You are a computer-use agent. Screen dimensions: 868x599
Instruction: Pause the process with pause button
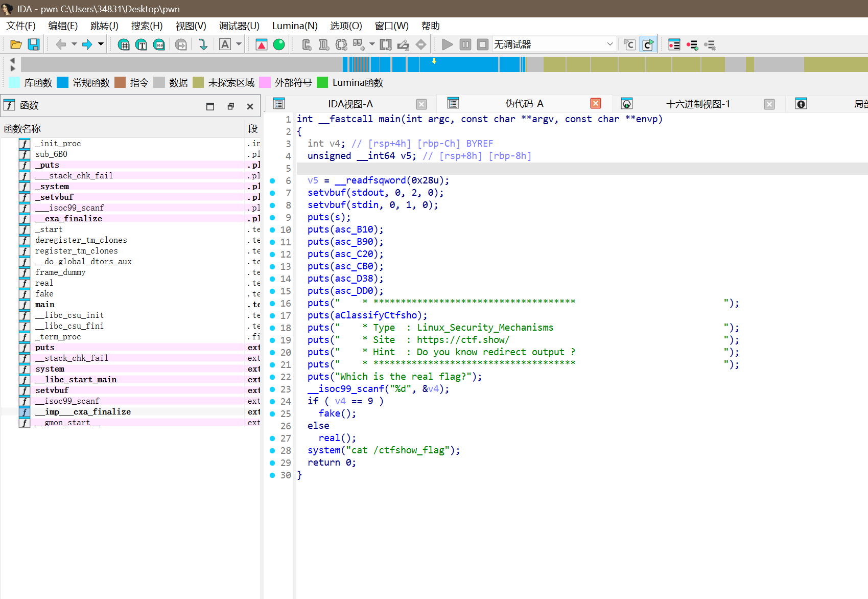465,45
